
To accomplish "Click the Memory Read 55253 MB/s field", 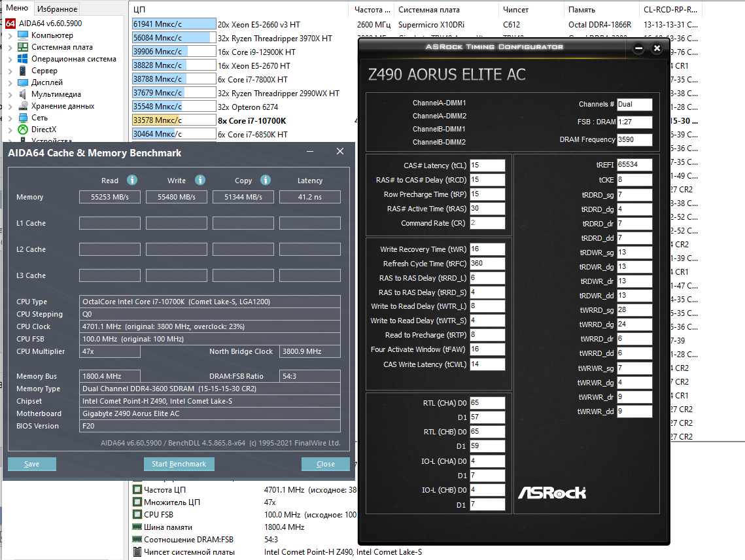I will [110, 197].
